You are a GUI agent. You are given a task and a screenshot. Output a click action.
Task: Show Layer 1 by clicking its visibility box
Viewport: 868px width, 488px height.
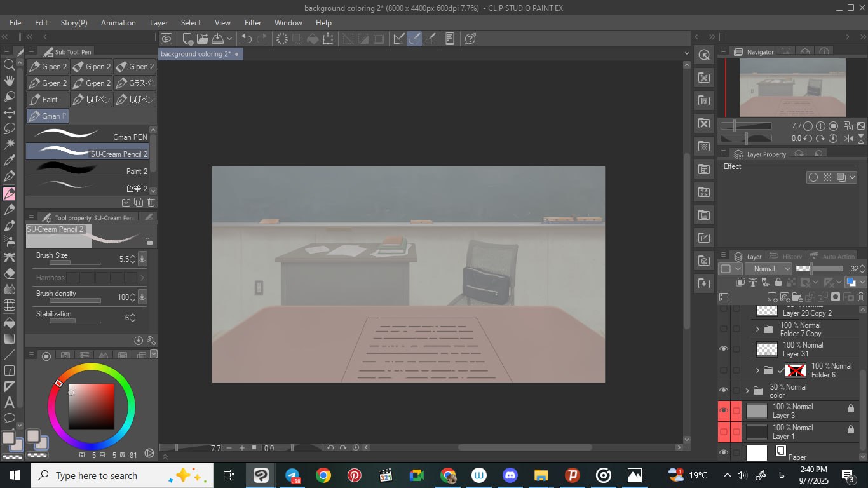[x=723, y=432]
